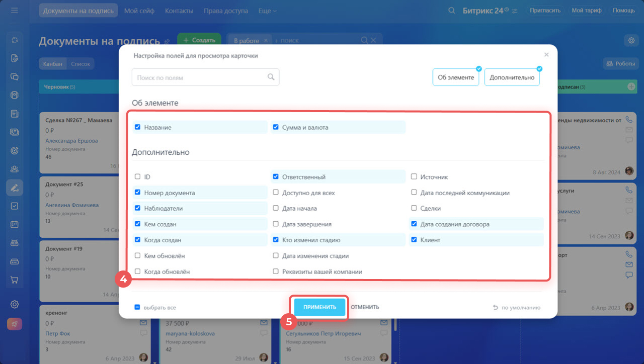
Task: Open the Мой тариф button
Action: click(587, 11)
